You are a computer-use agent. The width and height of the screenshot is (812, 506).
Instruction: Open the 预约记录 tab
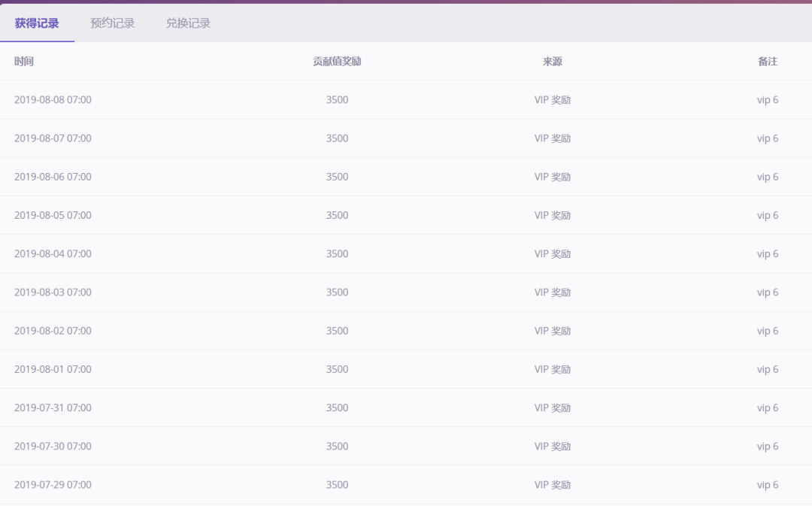(x=112, y=23)
